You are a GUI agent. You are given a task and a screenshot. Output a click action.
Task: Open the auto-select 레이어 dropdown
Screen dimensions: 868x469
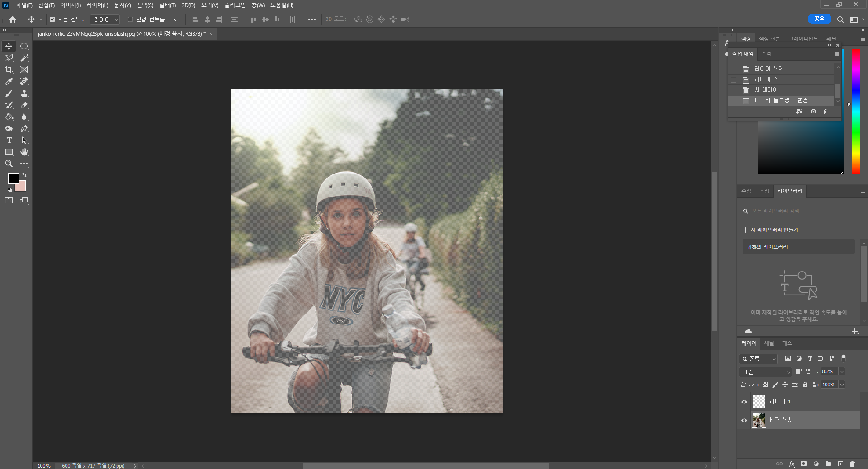(x=105, y=19)
